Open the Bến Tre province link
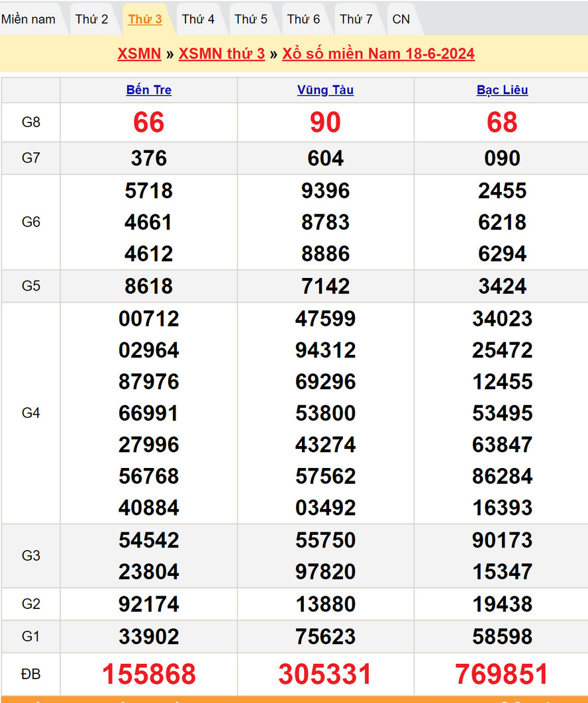Image resolution: width=588 pixels, height=703 pixels. (149, 90)
